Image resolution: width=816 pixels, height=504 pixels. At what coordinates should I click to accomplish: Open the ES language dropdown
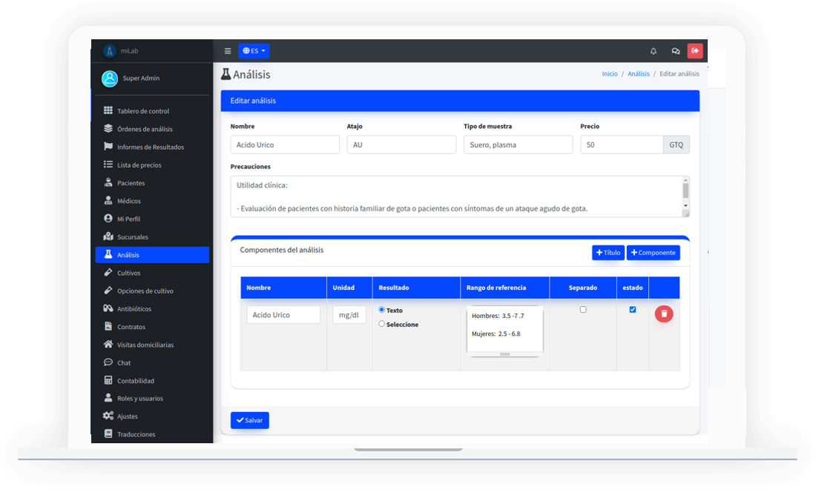point(254,51)
